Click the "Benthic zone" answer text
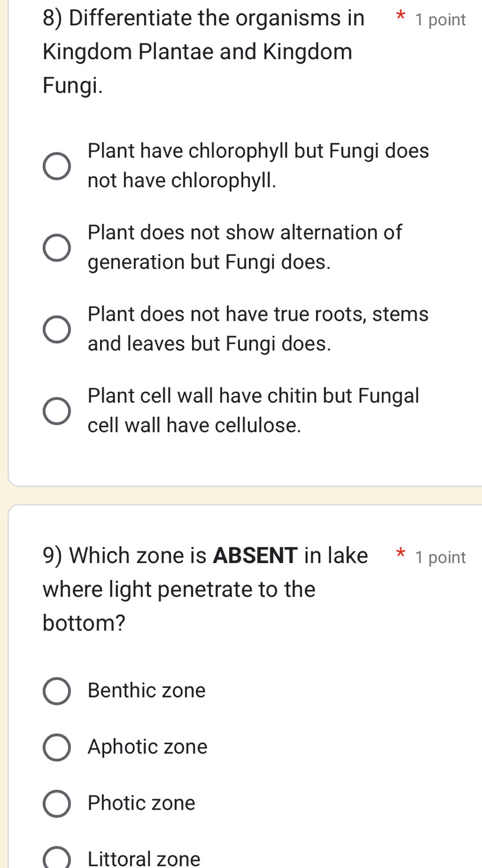 tap(147, 691)
